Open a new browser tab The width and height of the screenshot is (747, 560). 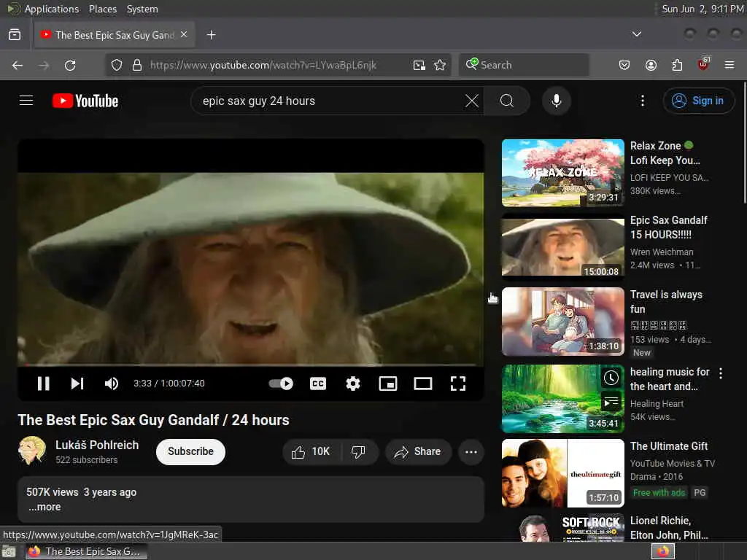pyautogui.click(x=211, y=35)
